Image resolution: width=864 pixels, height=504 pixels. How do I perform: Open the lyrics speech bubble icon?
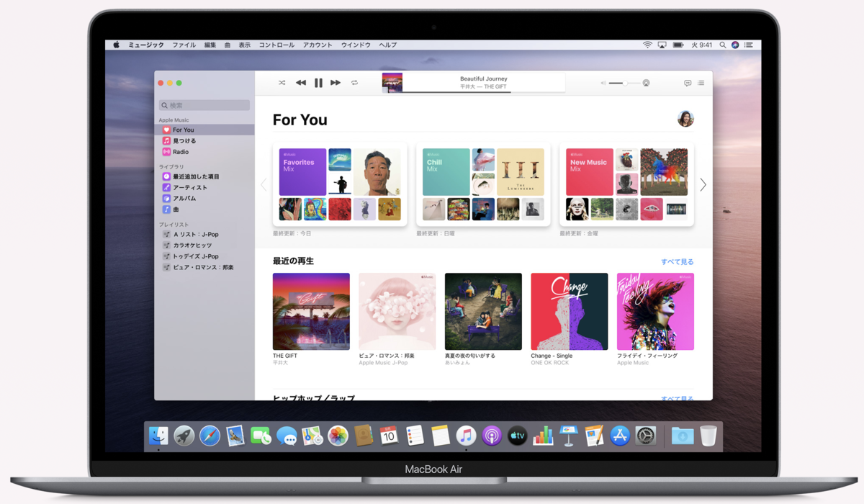[688, 83]
